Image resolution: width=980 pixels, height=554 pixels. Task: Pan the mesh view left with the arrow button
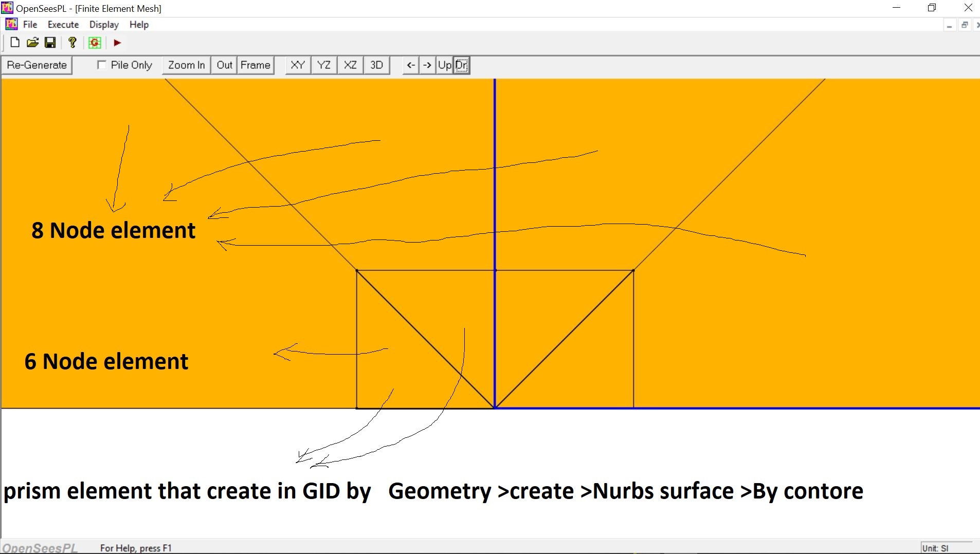[410, 65]
